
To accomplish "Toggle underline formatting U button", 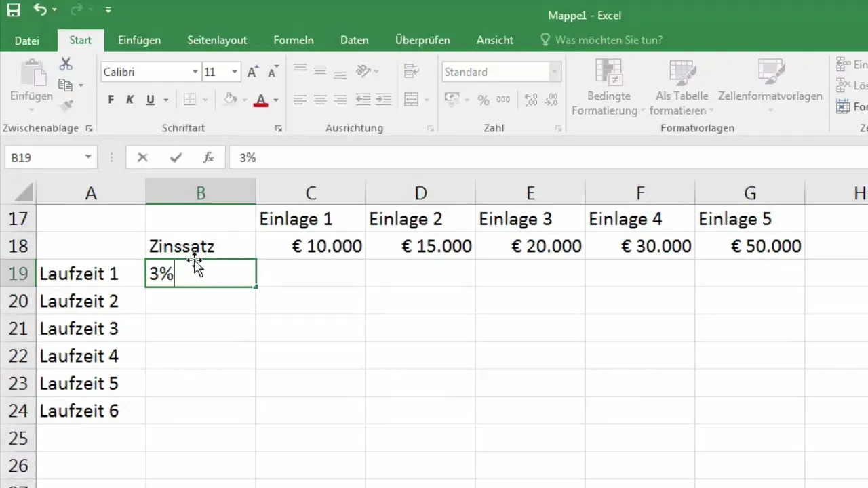I will [150, 100].
